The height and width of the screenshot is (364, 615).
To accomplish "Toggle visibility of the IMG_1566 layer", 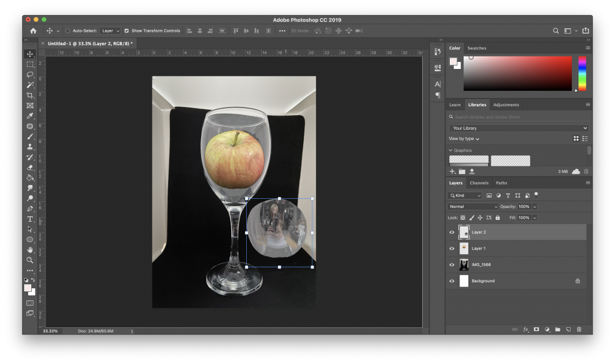I will click(x=452, y=264).
